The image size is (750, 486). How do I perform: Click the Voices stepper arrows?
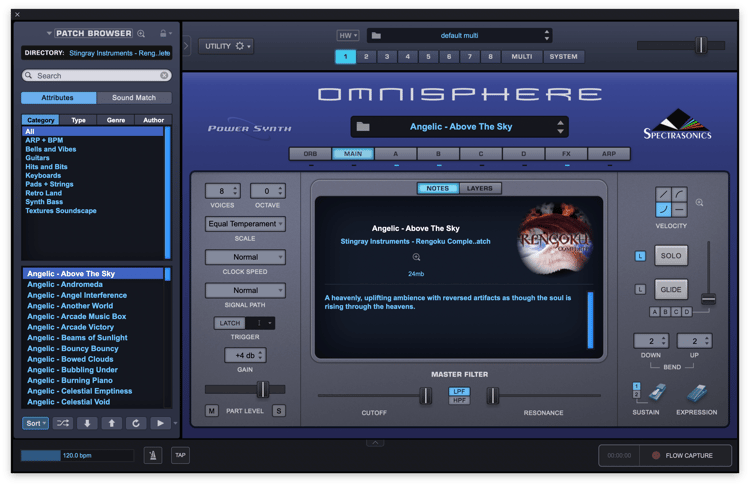point(235,191)
